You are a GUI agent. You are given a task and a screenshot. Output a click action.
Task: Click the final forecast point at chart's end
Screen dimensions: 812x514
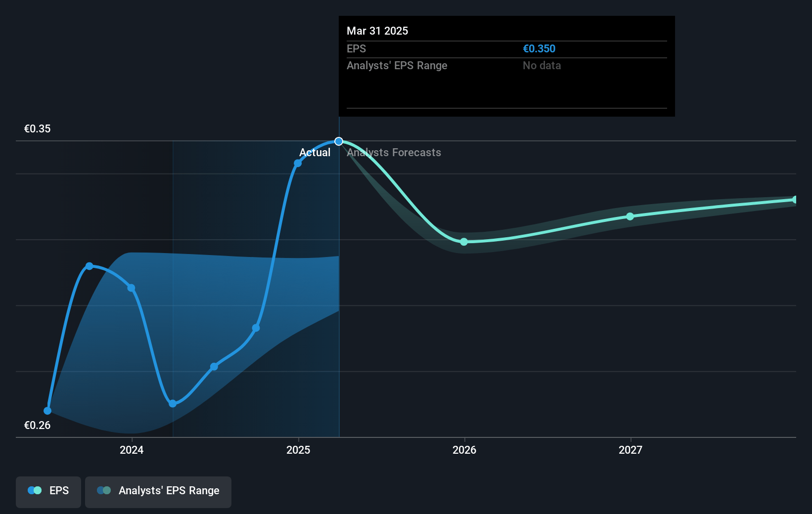(795, 200)
